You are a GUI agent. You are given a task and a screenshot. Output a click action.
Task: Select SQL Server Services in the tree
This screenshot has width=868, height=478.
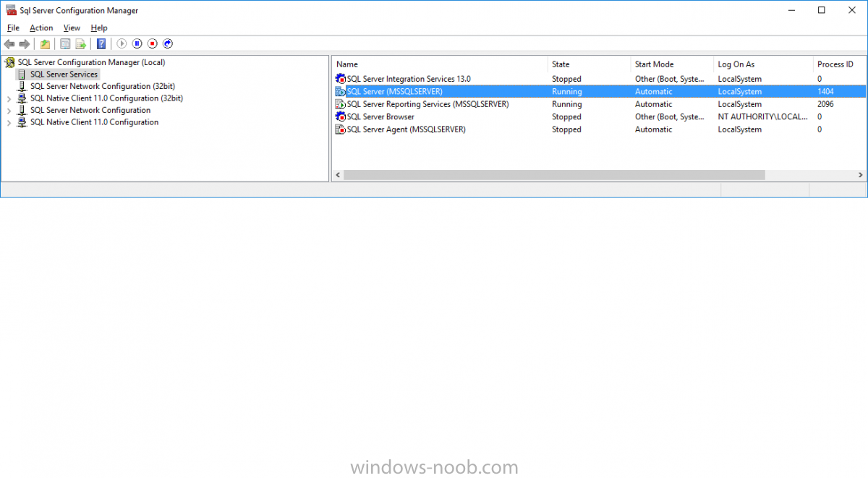[x=64, y=74]
